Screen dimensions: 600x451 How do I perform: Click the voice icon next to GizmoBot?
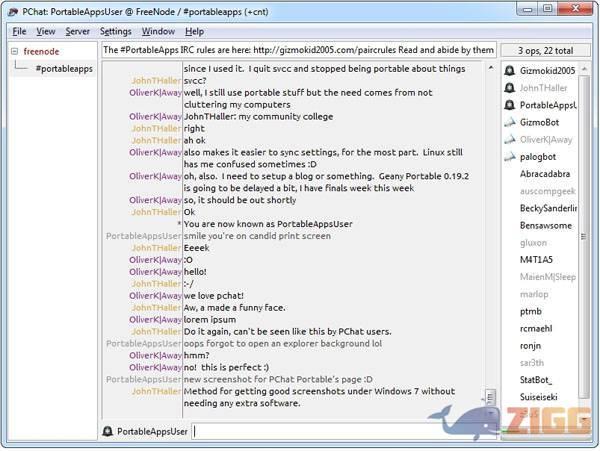click(510, 122)
